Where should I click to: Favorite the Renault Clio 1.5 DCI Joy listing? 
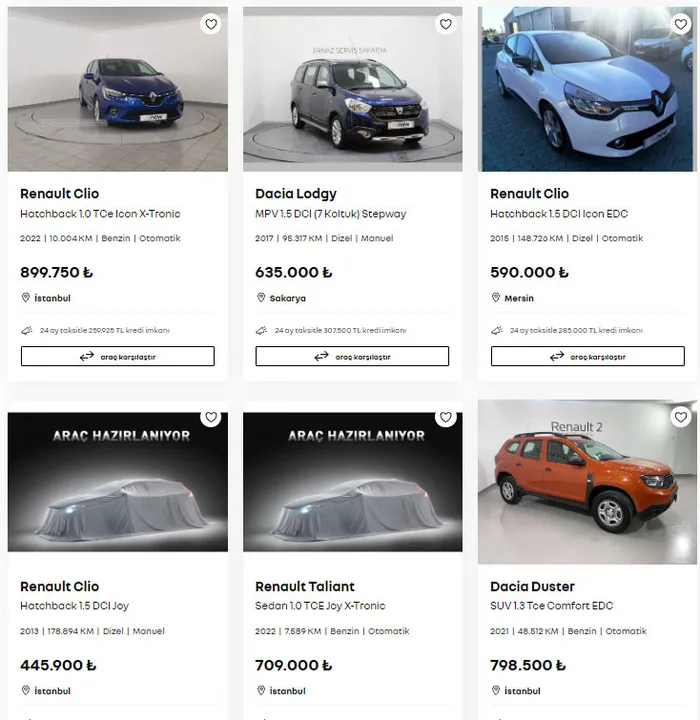(x=211, y=417)
